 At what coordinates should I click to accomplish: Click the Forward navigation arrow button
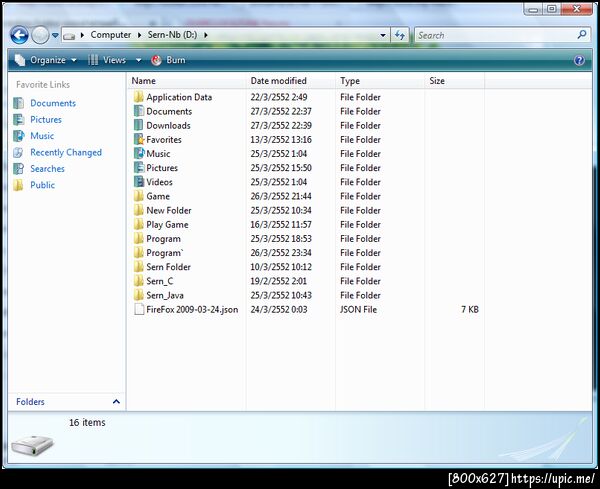pyautogui.click(x=40, y=35)
